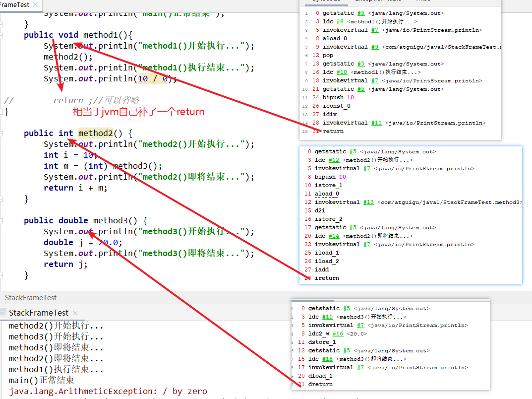This screenshot has height=399, width=532.
Task: Click println("method3()即将结束...") code line
Action: pyautogui.click(x=149, y=253)
